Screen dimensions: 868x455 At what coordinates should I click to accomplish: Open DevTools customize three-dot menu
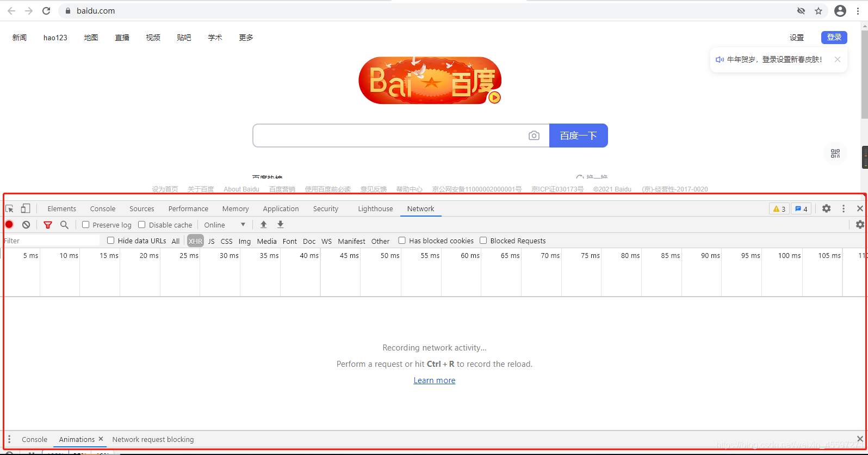click(x=844, y=208)
